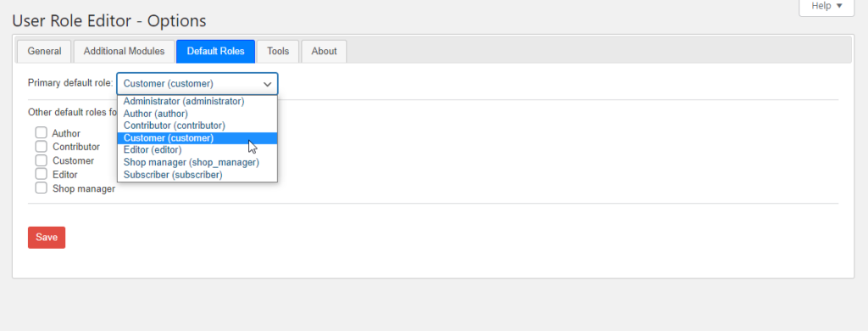Toggle the Editor checkbox
The width and height of the screenshot is (868, 331).
(41, 174)
